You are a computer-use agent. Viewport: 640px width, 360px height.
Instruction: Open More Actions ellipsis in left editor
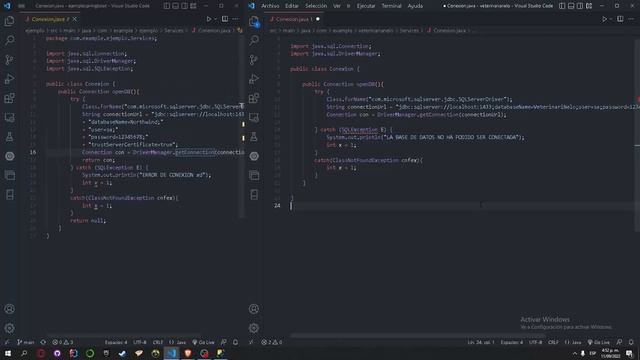click(x=236, y=19)
